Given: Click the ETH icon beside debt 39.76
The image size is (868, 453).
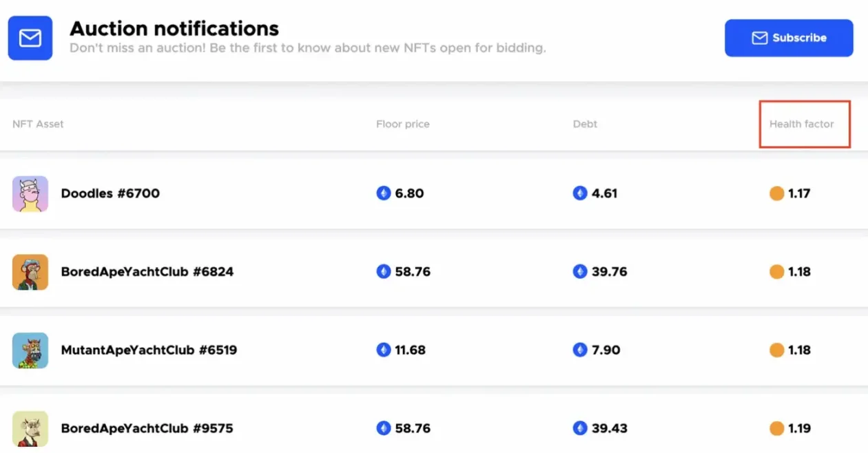Looking at the screenshot, I should [580, 272].
